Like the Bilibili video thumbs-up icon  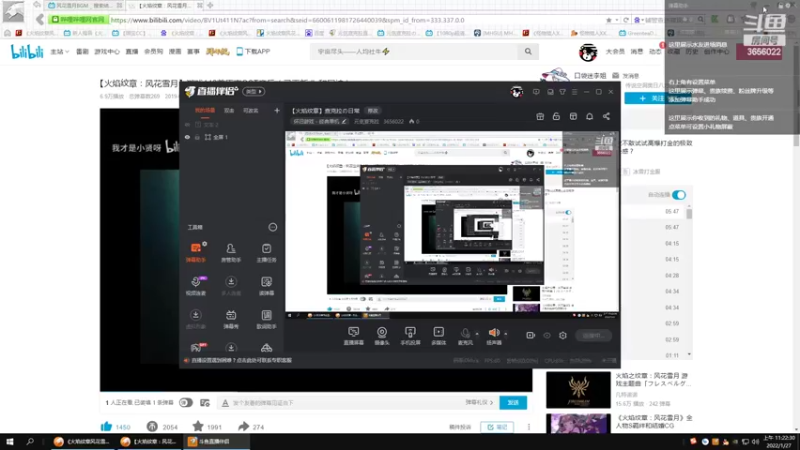(106, 426)
